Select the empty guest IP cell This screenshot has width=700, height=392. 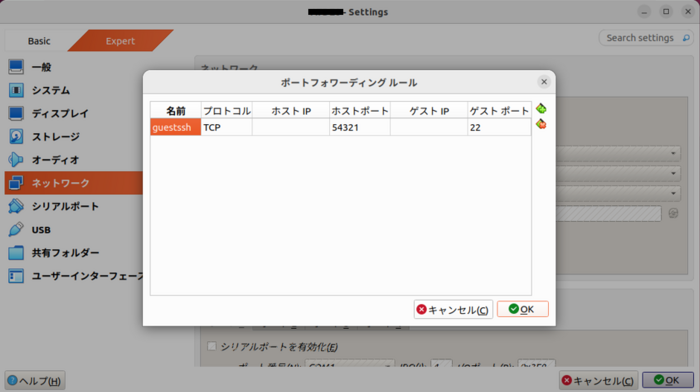click(x=429, y=127)
